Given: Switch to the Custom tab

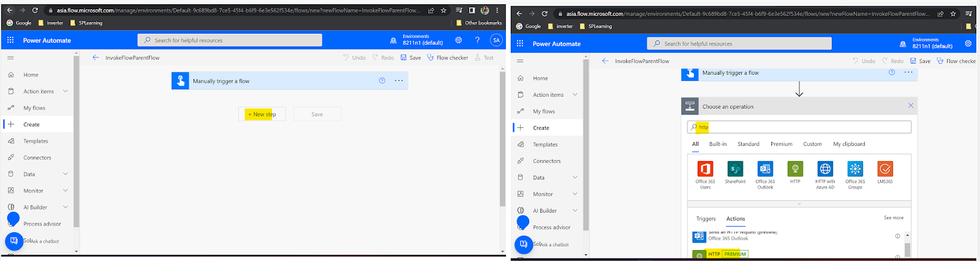Looking at the screenshot, I should coord(813,144).
